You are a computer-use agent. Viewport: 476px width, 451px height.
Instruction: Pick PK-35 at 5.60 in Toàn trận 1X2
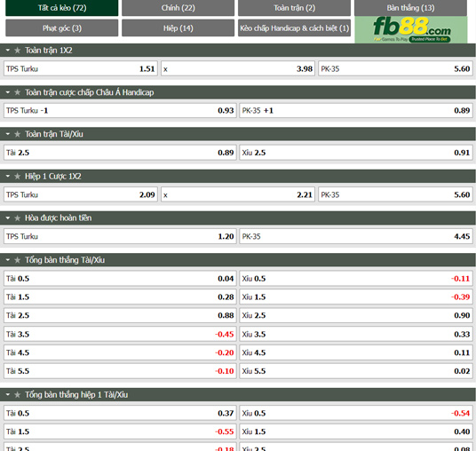(395, 69)
